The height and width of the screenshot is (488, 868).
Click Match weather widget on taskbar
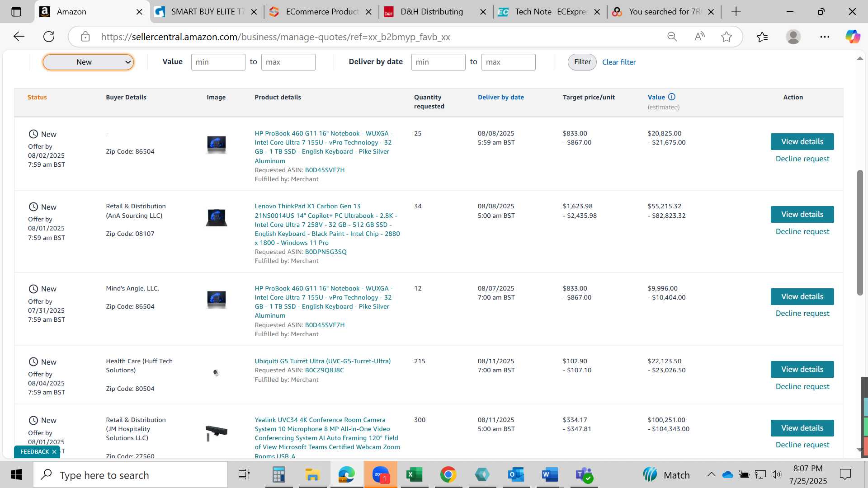[x=666, y=475]
